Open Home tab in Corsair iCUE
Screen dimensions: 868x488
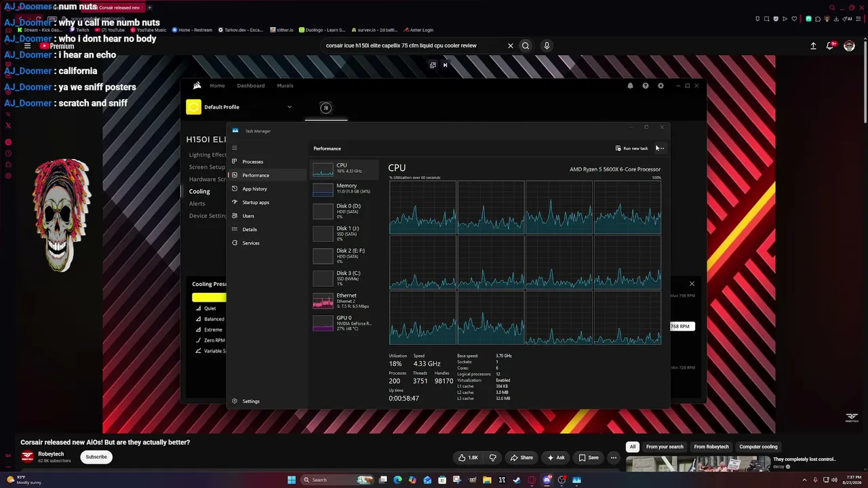pos(217,85)
